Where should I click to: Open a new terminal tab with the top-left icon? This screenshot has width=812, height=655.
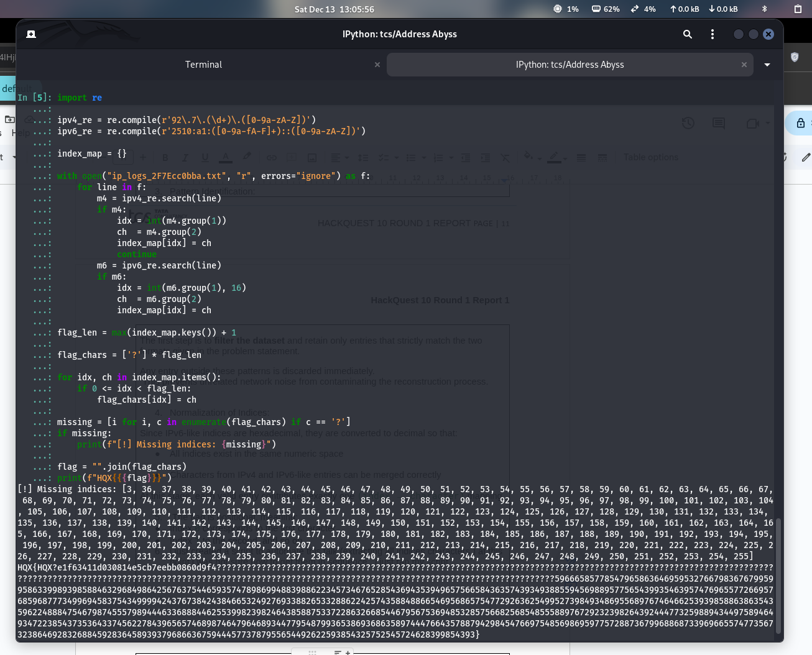tap(31, 34)
